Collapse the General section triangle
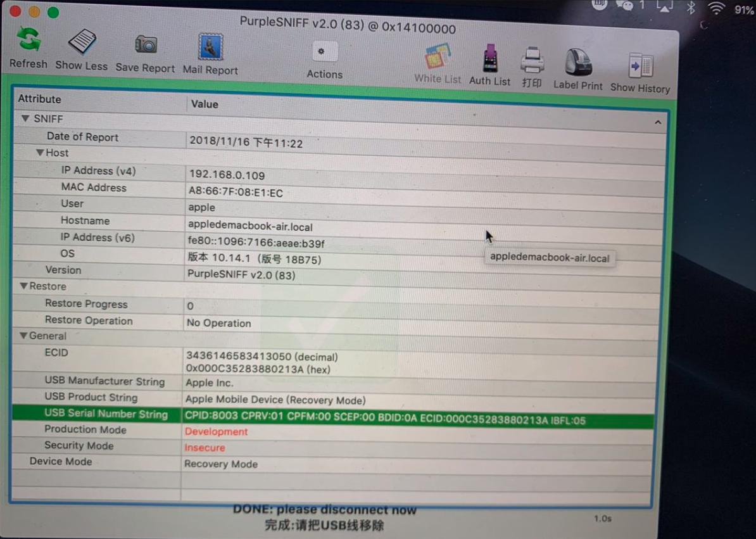The width and height of the screenshot is (756, 539). 23,336
